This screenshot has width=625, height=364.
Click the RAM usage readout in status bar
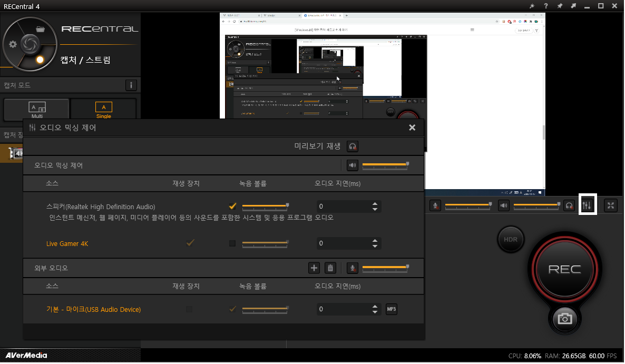(565, 356)
